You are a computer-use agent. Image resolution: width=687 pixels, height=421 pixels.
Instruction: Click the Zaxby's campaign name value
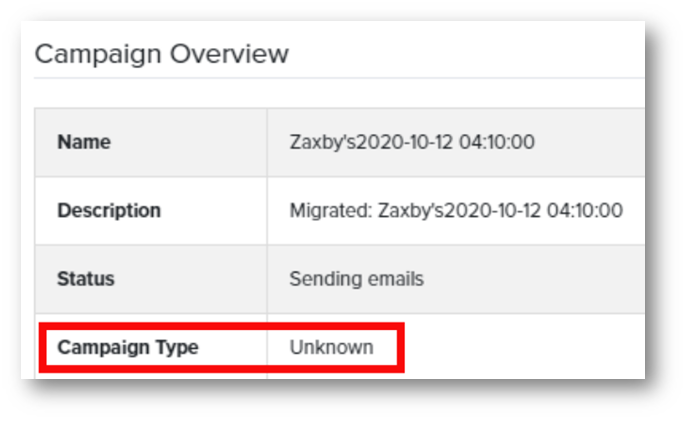coord(412,142)
